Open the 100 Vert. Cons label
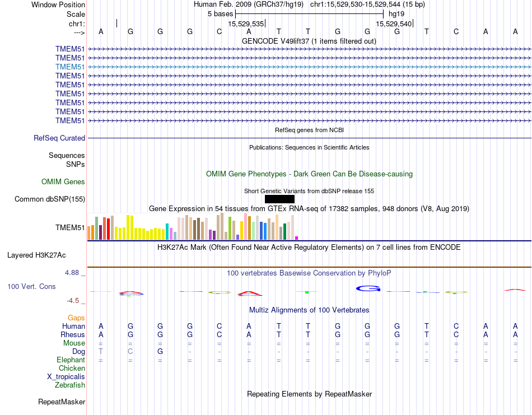Viewport: 532px width, 415px height. point(31,286)
